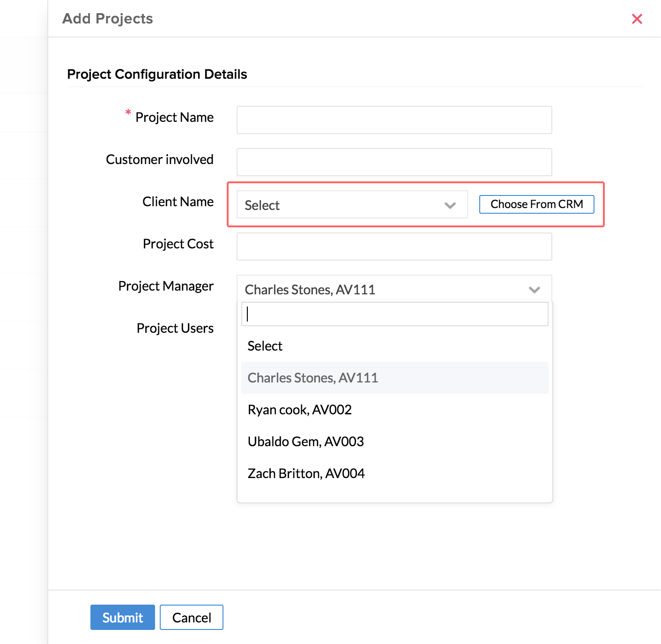
Task: Collapse Project Manager dropdown using its chevron arrow
Action: (x=534, y=290)
